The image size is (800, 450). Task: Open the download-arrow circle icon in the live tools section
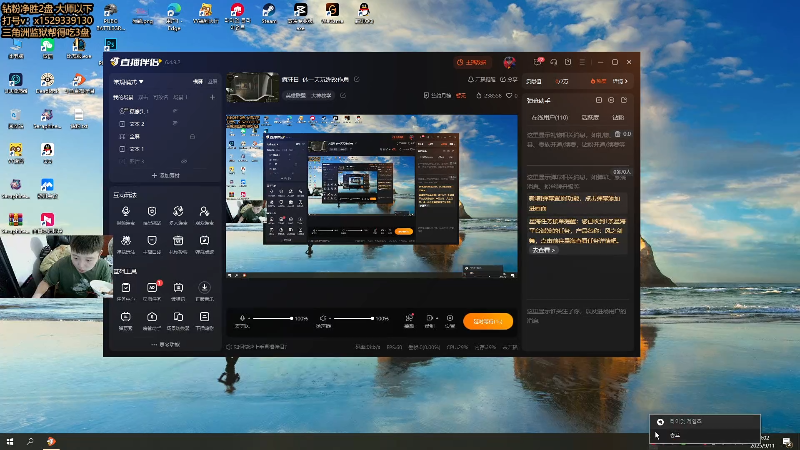click(204, 288)
